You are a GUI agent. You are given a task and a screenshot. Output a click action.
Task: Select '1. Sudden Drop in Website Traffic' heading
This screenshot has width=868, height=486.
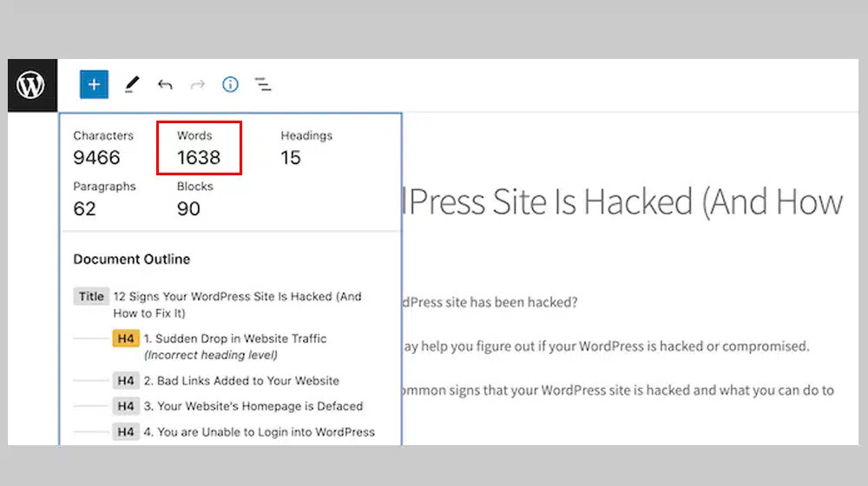click(x=235, y=338)
